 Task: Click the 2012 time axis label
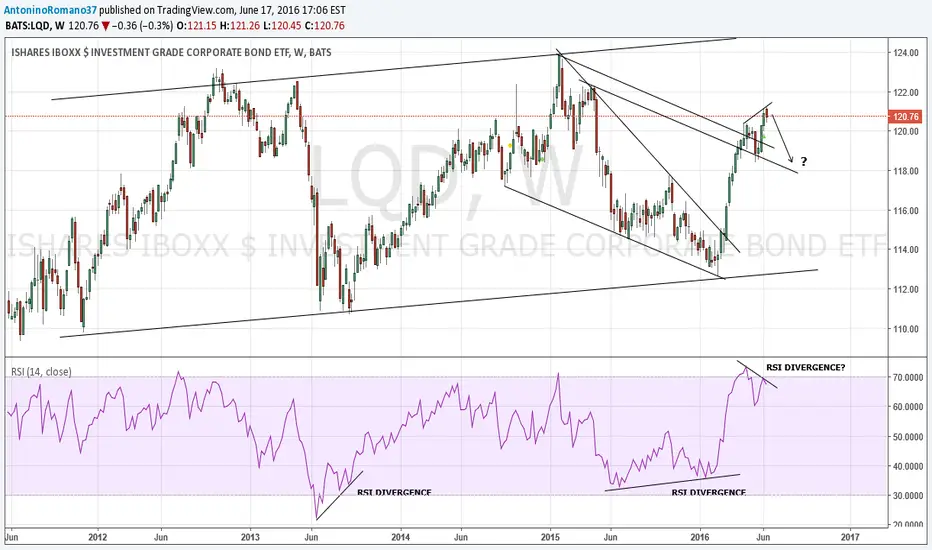[97, 537]
